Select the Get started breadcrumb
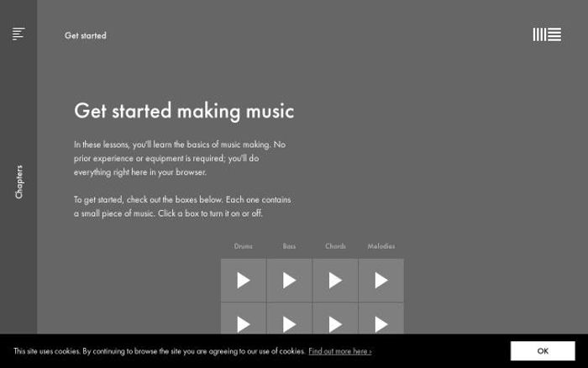588x368 pixels. (86, 35)
